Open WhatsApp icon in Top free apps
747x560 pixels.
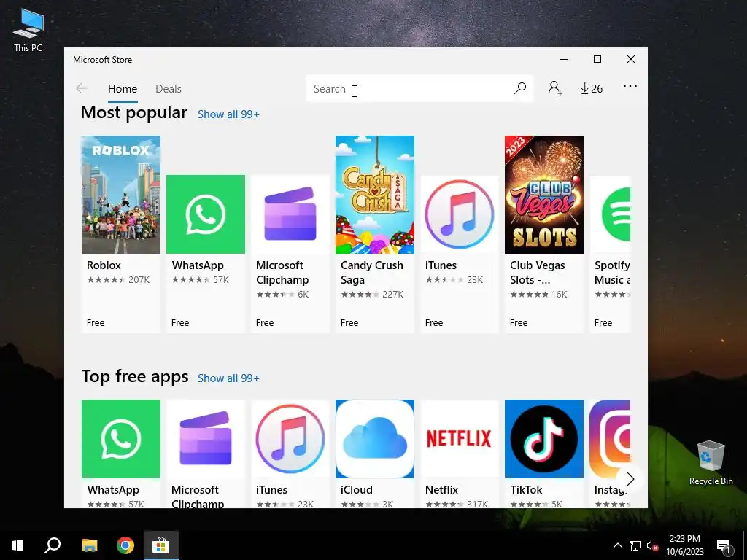pyautogui.click(x=121, y=438)
